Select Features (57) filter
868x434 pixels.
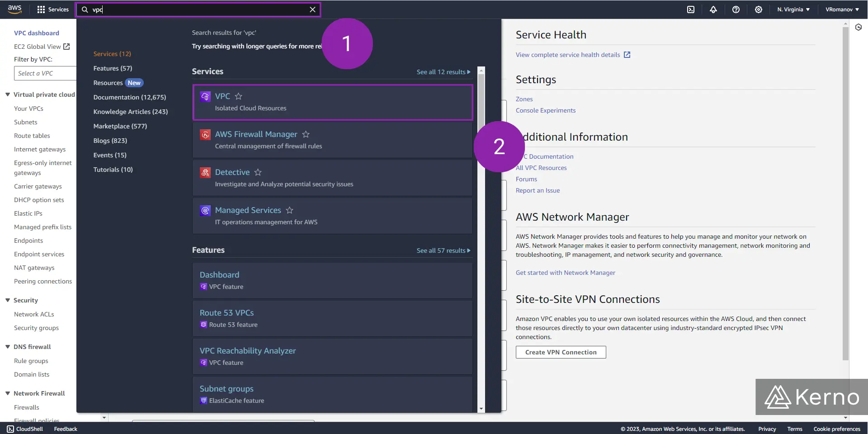click(113, 68)
